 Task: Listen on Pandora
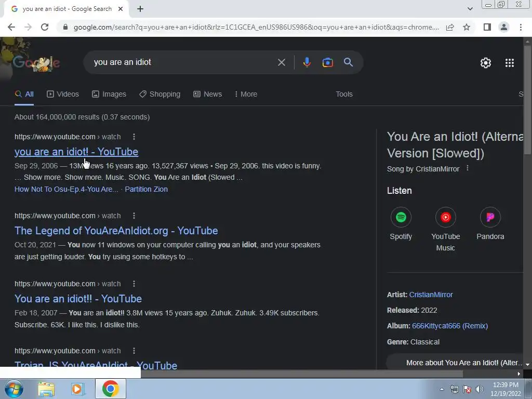coord(490,223)
